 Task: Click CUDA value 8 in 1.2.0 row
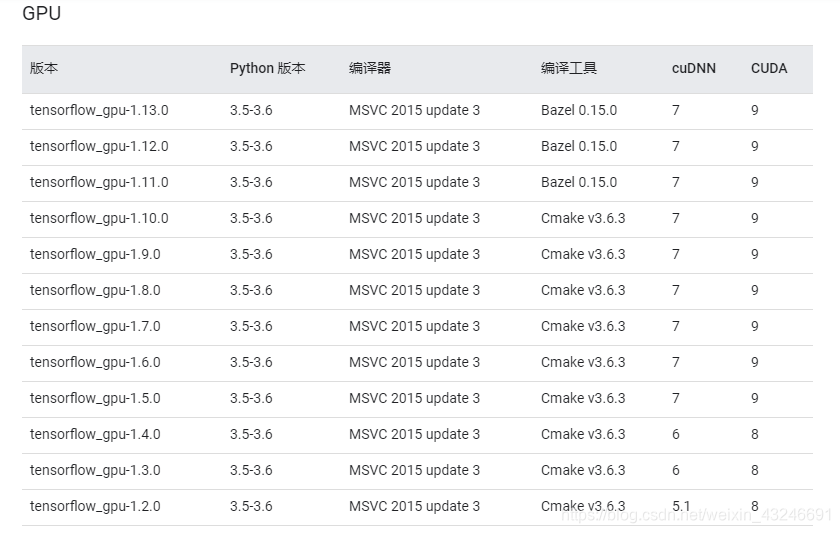(x=755, y=506)
